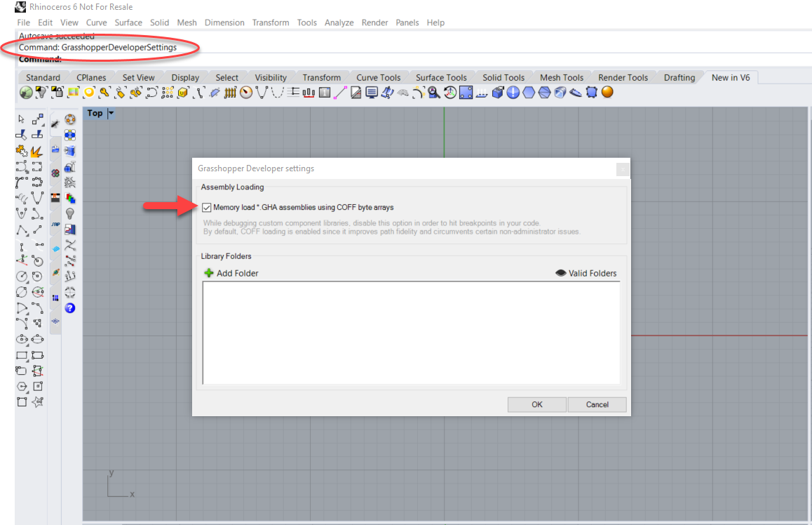Screen dimensions: 812x525
Task: Click the blue 3D box toolbar icon
Action: [498, 93]
